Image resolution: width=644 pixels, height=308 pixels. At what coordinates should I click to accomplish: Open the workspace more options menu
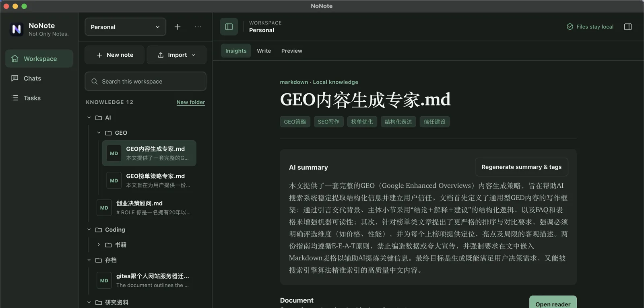coord(198,27)
